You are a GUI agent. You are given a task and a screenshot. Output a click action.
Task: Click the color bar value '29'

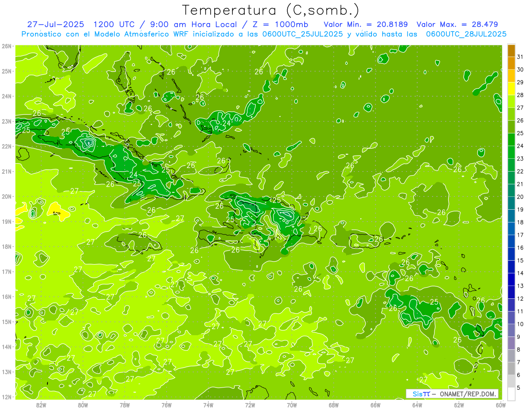[x=520, y=82]
